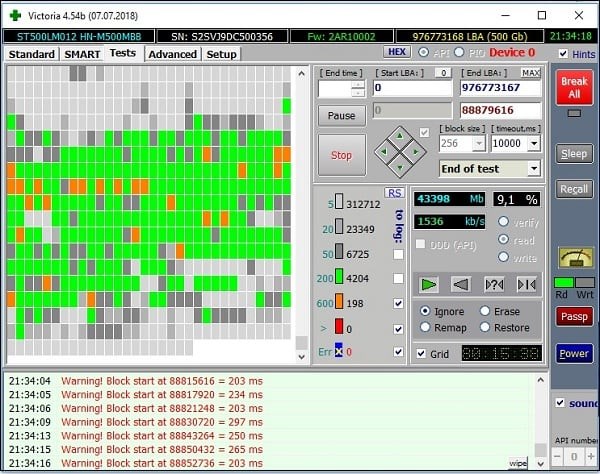The image size is (600, 474).
Task: Click the left arrow on diamond navigator
Action: pos(384,152)
